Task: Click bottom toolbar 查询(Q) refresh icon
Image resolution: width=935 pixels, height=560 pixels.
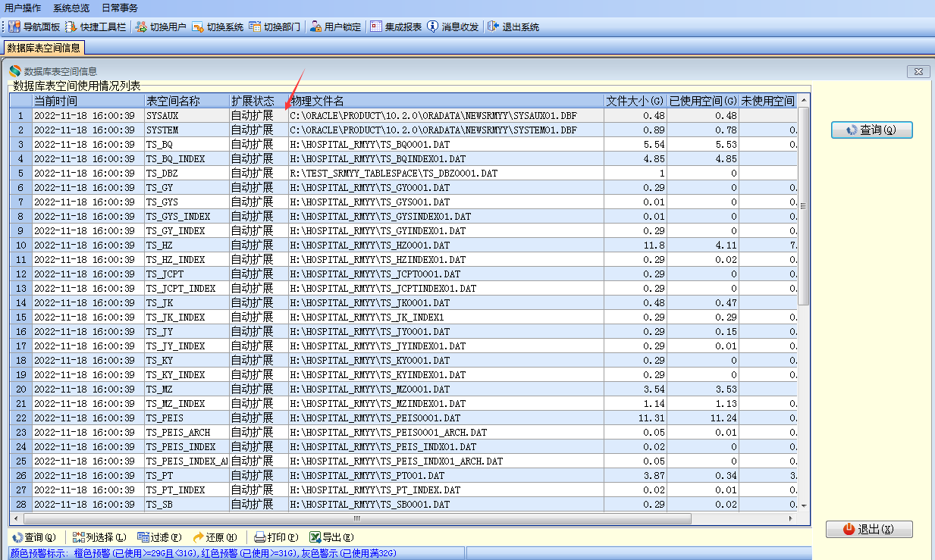Action: (x=17, y=537)
